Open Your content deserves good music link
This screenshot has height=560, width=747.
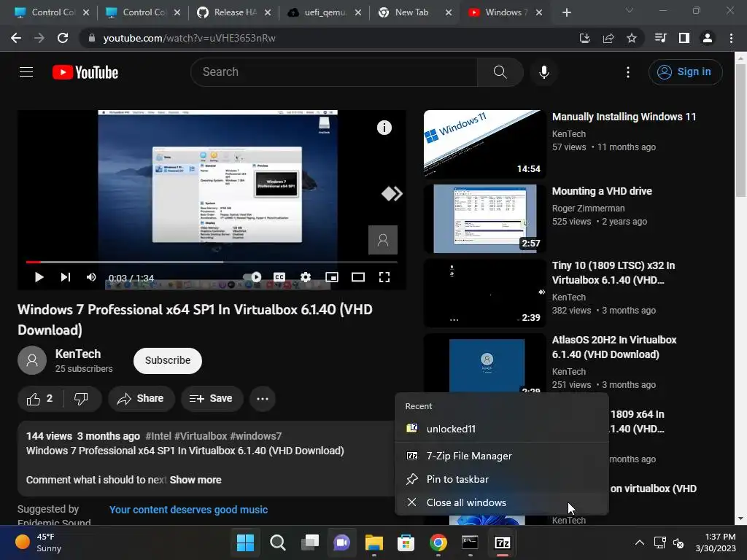189,510
